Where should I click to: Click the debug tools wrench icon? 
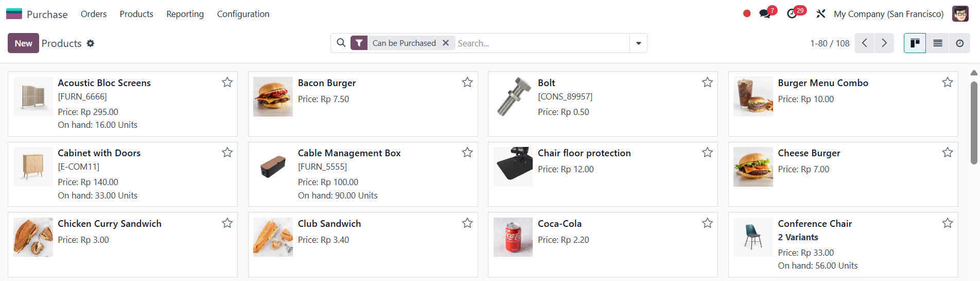pyautogui.click(x=821, y=14)
